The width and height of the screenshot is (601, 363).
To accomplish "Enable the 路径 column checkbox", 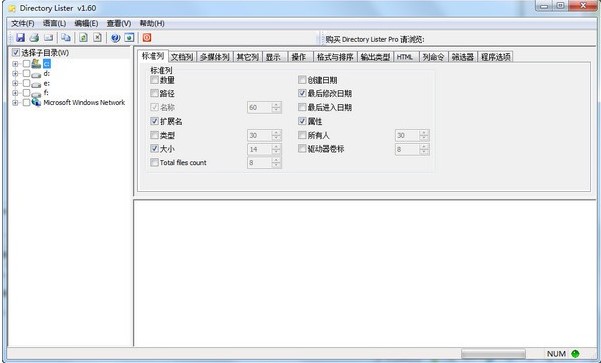I will tap(154, 93).
